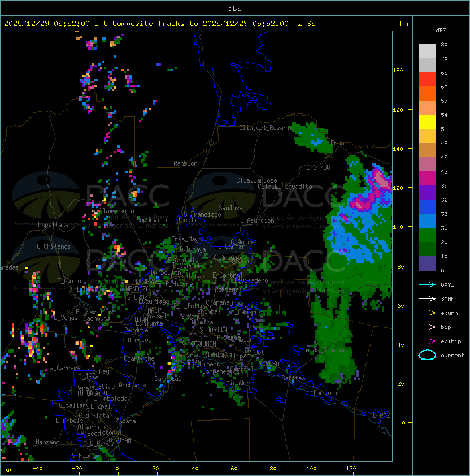
Task: Pick the magenta swatch in dBZ scale
Action: (427, 179)
